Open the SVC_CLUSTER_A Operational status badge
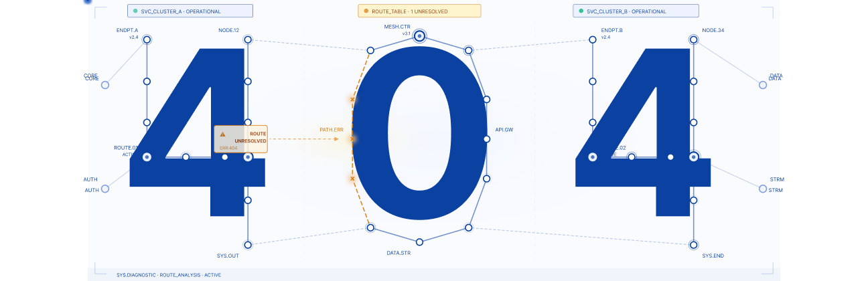868x281 pixels. click(190, 11)
